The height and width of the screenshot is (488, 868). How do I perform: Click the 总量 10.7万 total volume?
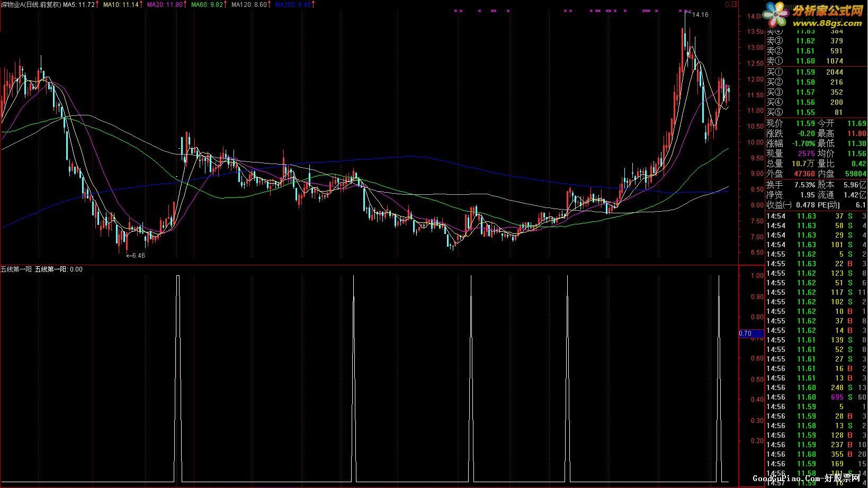[x=803, y=164]
